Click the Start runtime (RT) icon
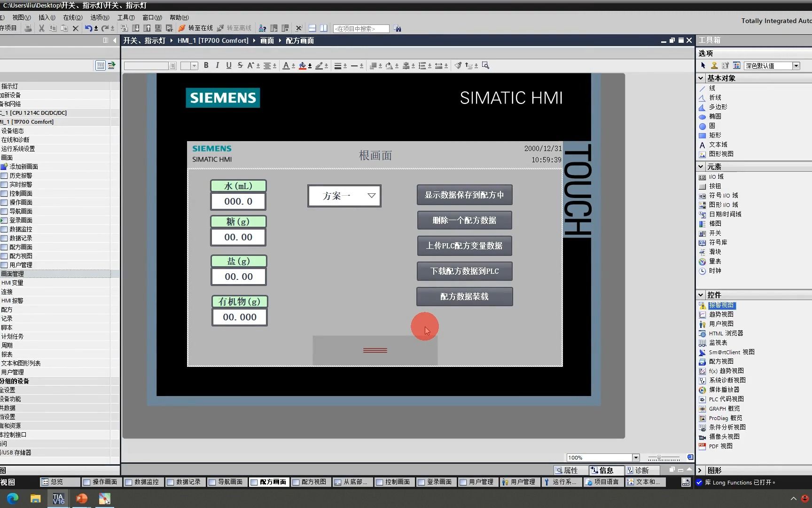The image size is (812, 508). tap(170, 28)
